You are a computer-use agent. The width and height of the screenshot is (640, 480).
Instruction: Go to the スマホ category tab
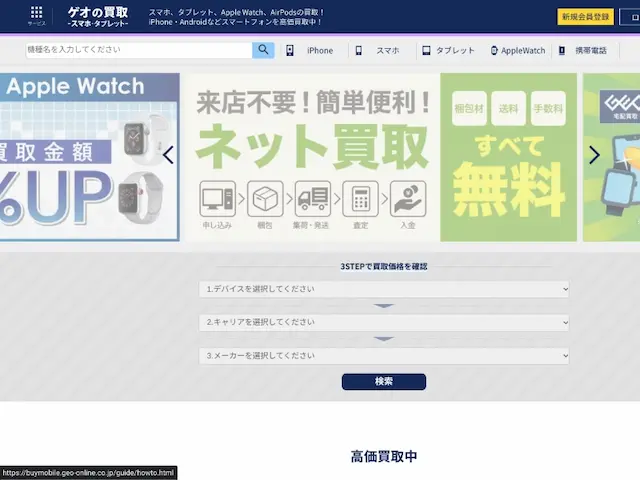coord(387,50)
